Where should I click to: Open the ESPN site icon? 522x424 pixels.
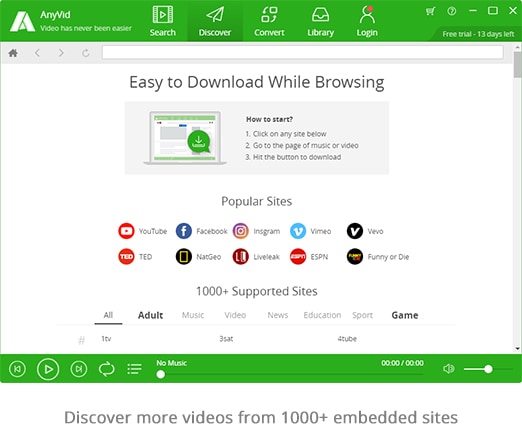(x=298, y=256)
